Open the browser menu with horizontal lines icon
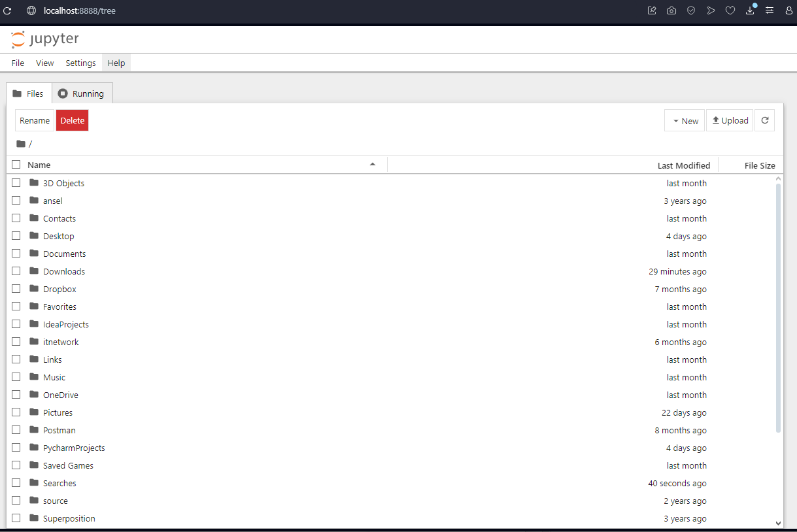Screen dimensions: 797x532 pyautogui.click(x=770, y=10)
